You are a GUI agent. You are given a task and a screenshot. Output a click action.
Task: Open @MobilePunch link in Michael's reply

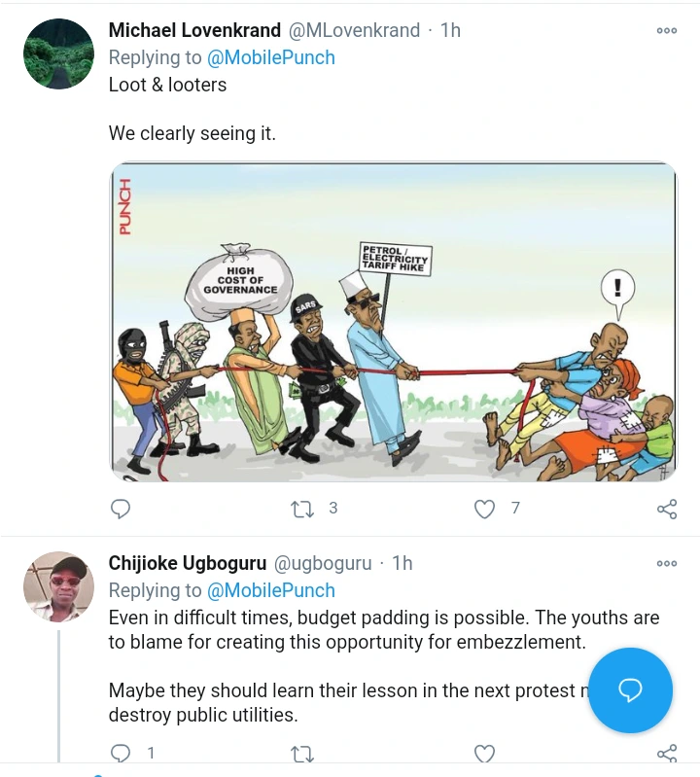click(x=270, y=57)
